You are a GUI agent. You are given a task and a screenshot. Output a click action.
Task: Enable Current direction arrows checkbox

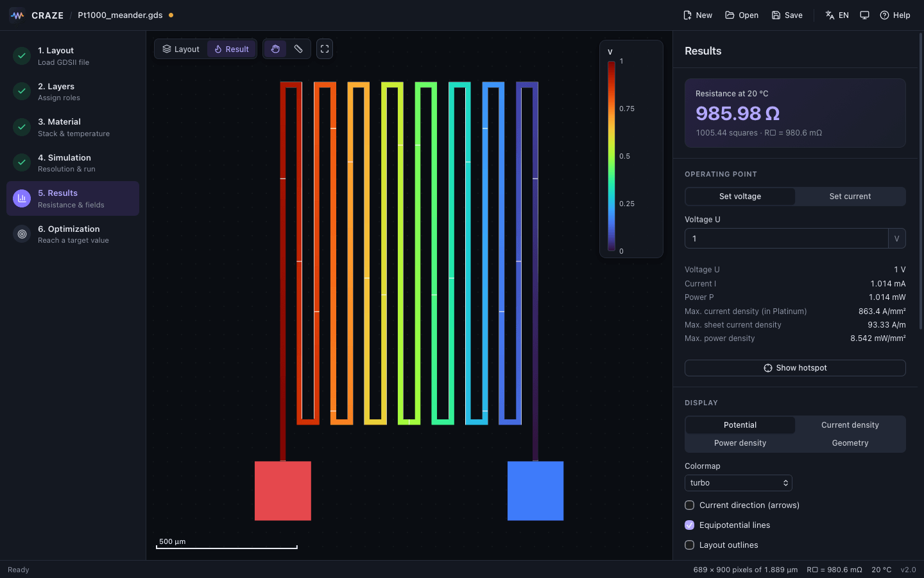(690, 505)
